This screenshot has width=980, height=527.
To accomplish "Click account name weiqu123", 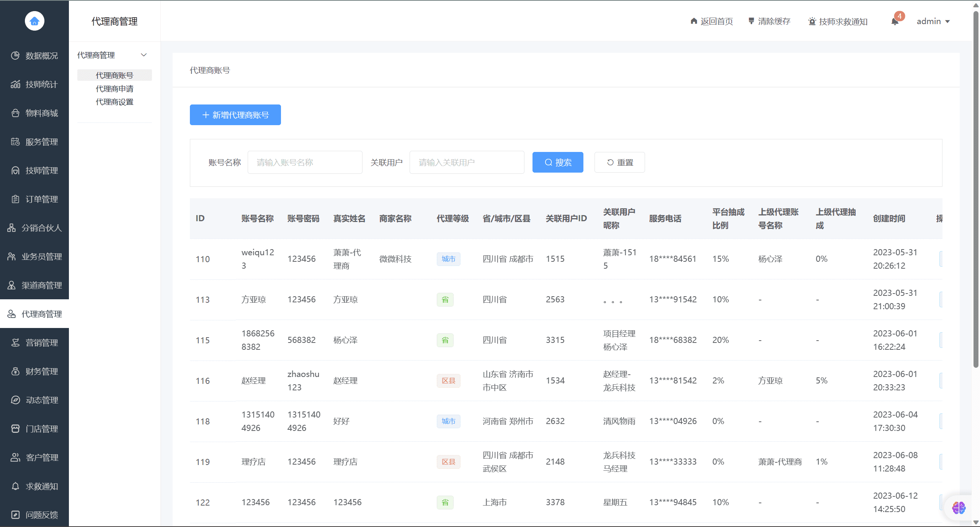I will pos(258,259).
